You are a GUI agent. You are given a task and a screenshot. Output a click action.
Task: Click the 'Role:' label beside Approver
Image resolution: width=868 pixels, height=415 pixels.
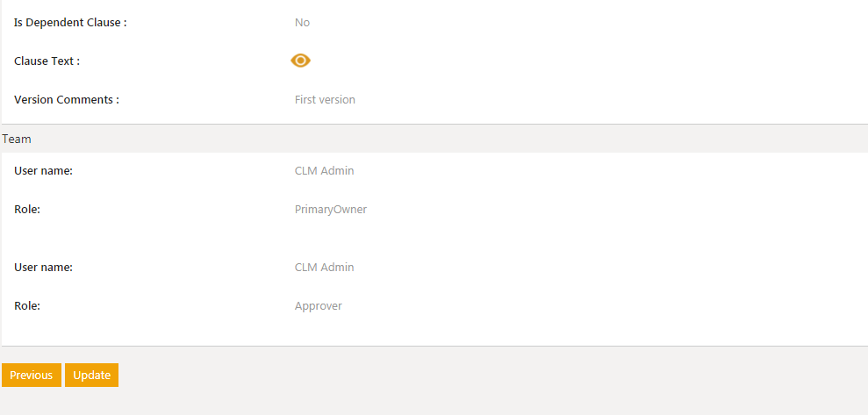[27, 305]
